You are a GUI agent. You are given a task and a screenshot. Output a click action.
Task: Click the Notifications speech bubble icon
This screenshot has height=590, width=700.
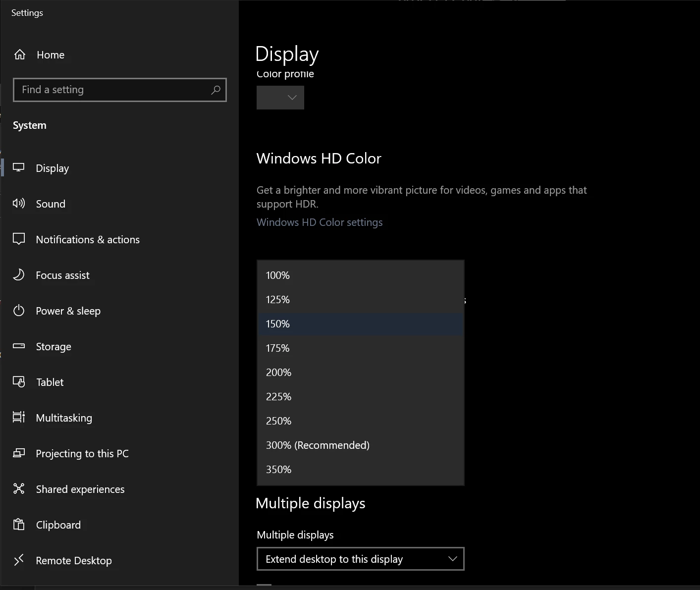(19, 239)
